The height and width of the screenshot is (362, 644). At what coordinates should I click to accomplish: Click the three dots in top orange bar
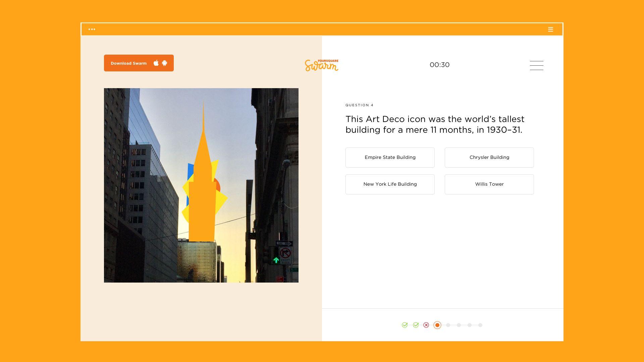(92, 29)
